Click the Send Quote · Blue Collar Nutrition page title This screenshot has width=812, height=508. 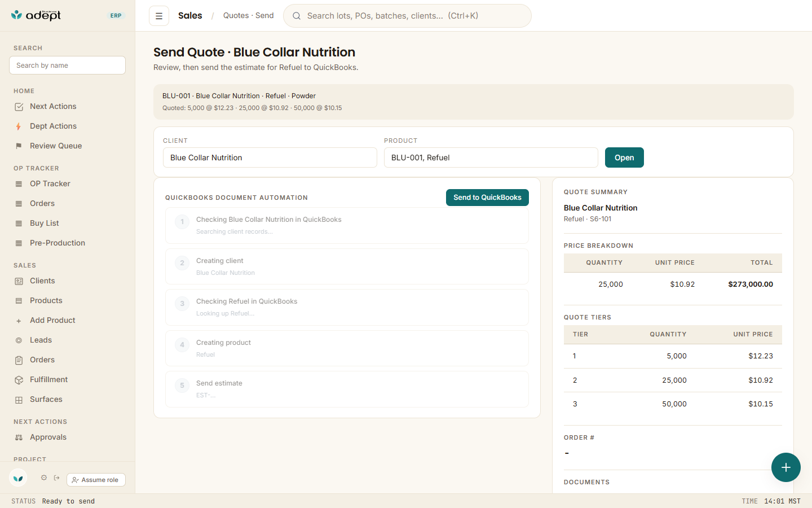pos(254,52)
